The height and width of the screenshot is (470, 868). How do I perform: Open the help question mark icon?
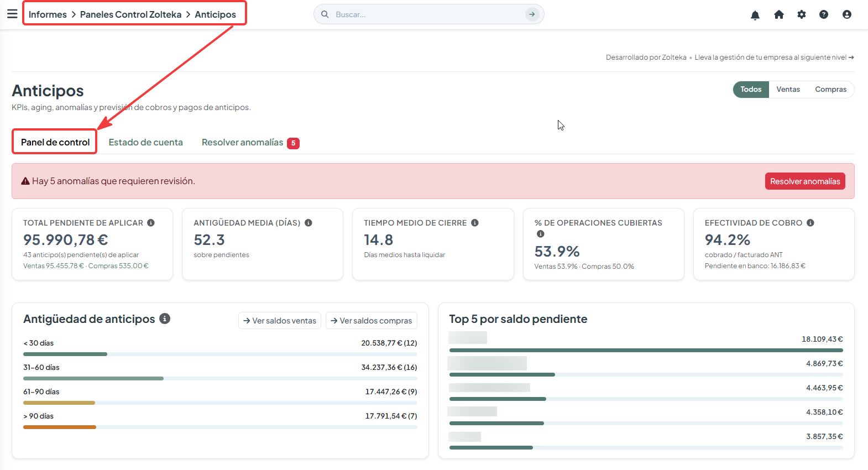click(824, 14)
